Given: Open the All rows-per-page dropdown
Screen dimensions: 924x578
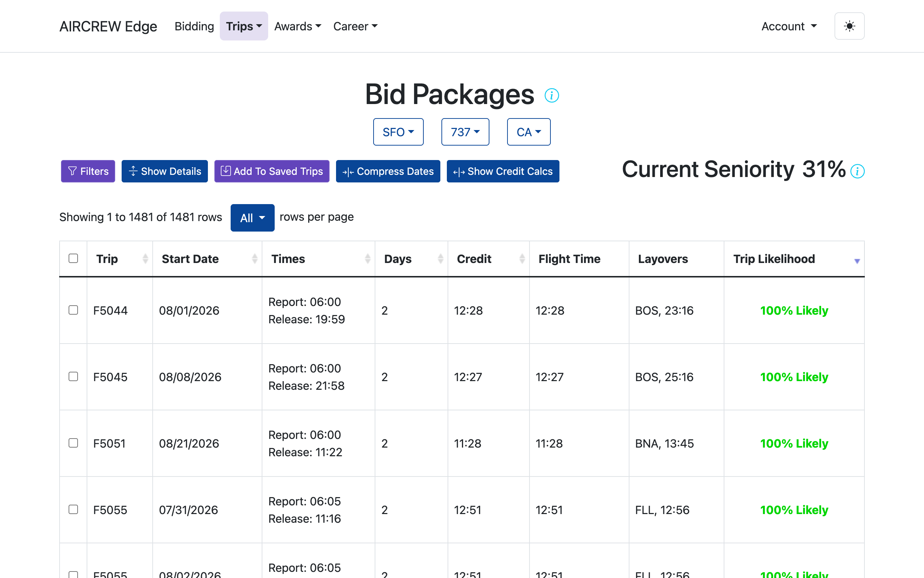Looking at the screenshot, I should coord(252,218).
